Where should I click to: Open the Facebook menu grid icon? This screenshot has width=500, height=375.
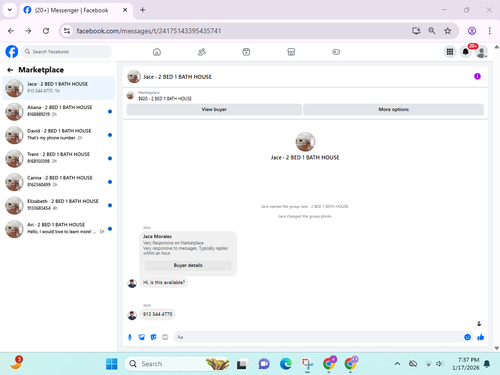point(450,52)
